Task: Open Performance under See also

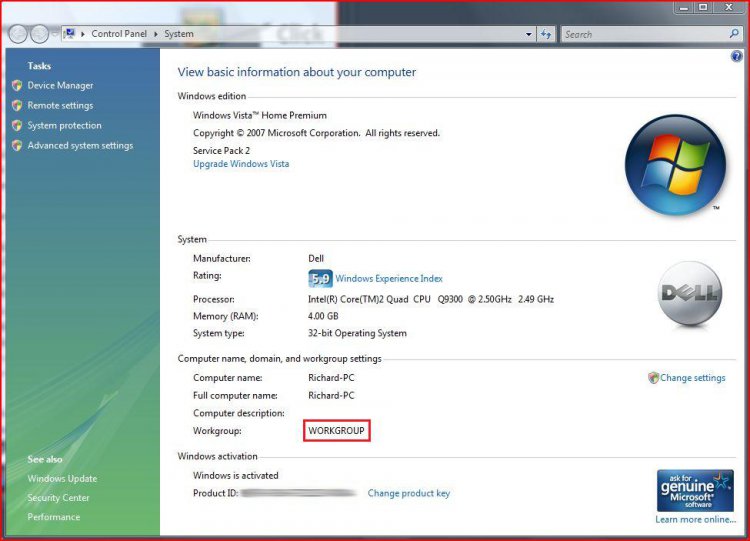Action: pyautogui.click(x=54, y=517)
